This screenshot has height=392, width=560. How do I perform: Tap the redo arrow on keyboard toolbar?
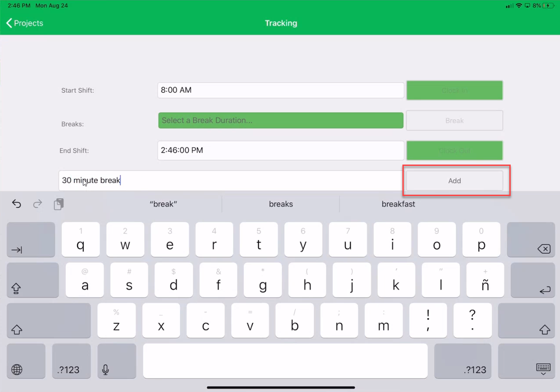[x=38, y=204]
